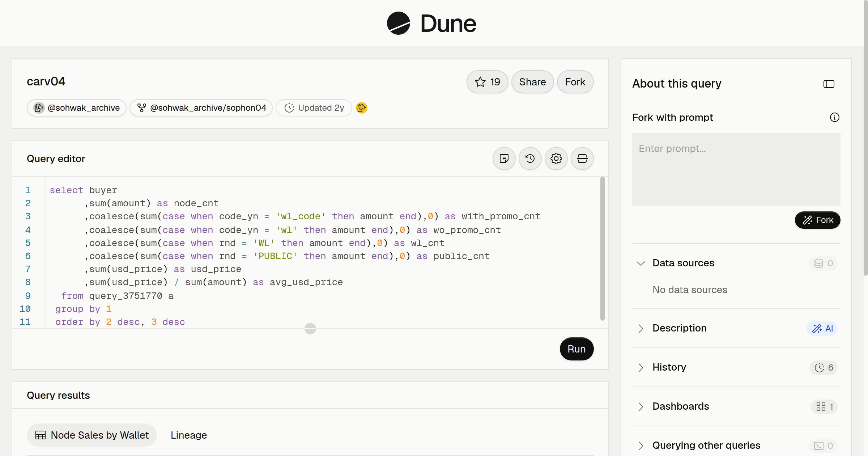Expand the Description section

click(x=641, y=328)
